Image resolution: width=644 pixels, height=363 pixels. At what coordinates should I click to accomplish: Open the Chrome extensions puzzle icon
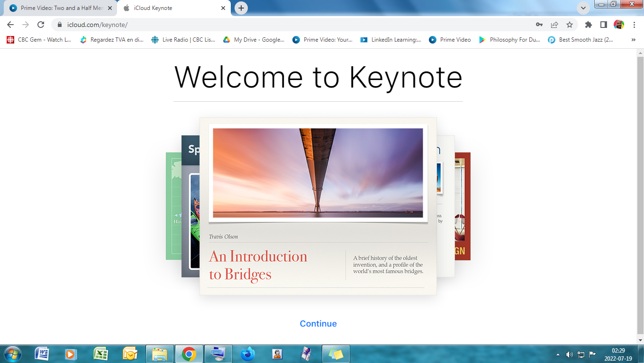pyautogui.click(x=589, y=25)
